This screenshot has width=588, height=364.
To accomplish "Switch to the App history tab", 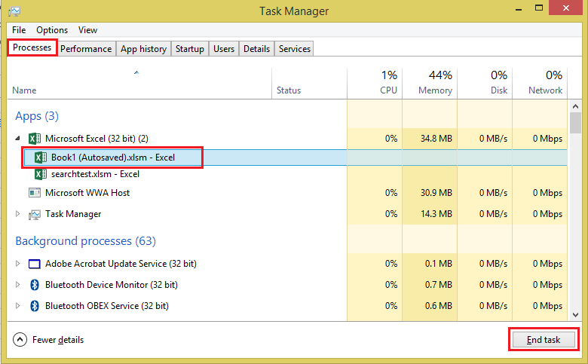I will (x=144, y=49).
